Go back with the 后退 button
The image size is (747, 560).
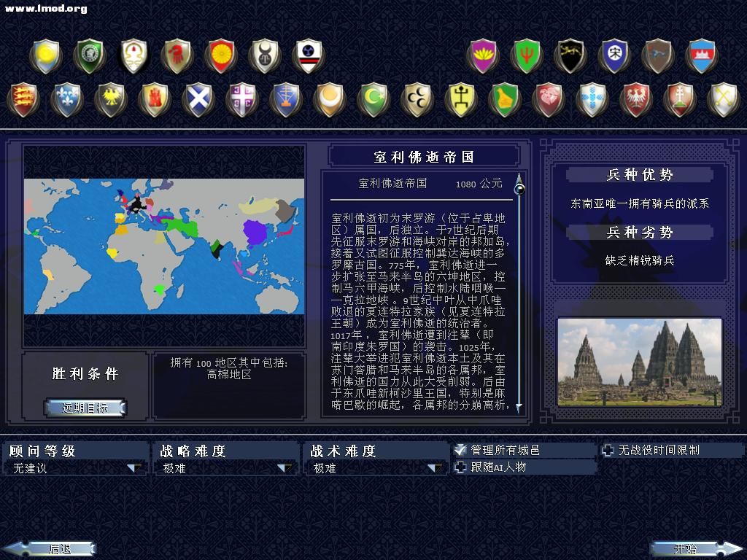50,548
